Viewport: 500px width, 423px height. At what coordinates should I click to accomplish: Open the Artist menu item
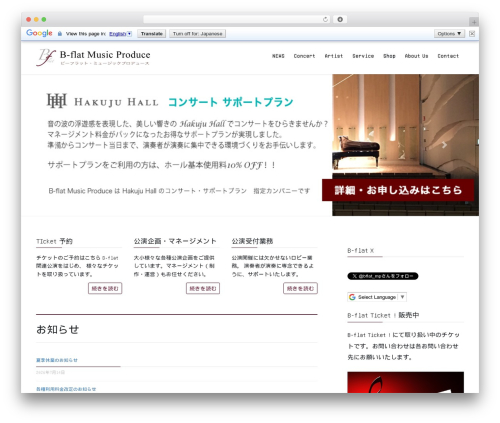[x=334, y=56]
